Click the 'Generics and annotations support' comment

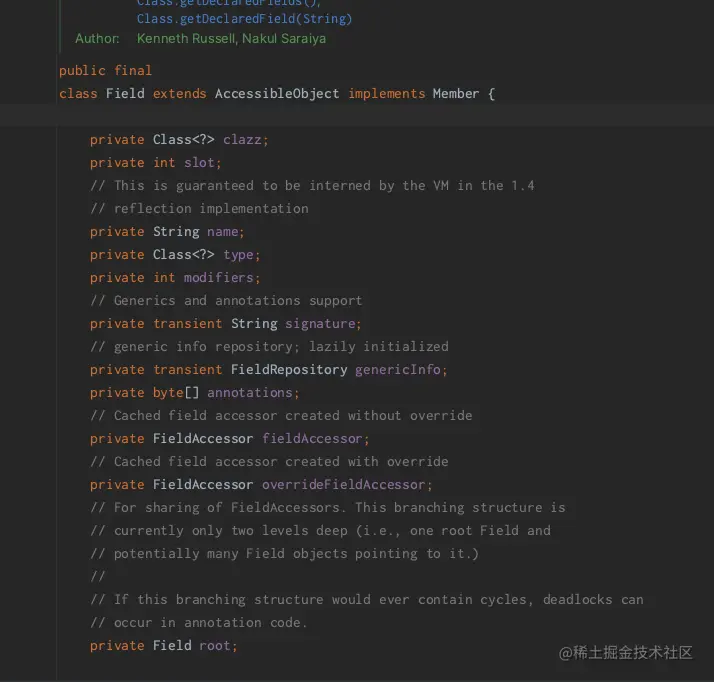(226, 300)
